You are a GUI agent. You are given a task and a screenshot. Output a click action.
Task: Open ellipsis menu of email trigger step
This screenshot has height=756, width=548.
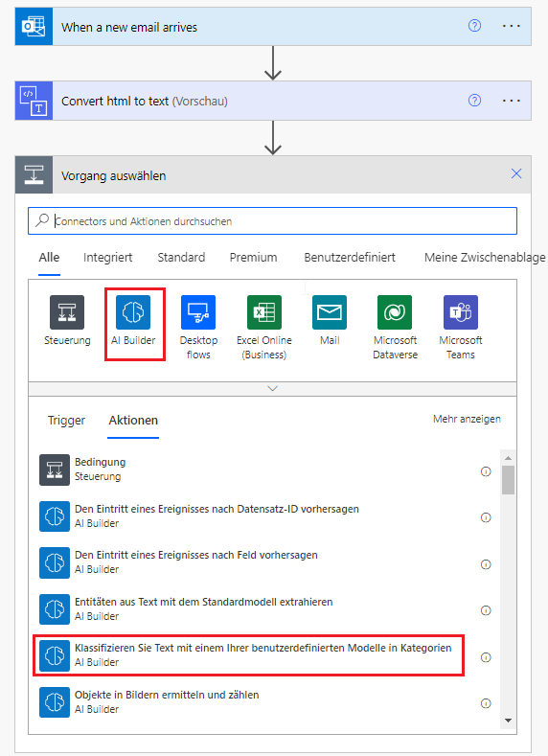coord(512,26)
